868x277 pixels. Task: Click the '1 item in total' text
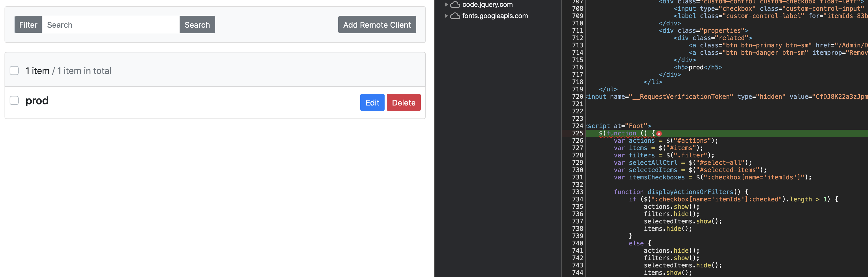pyautogui.click(x=84, y=71)
